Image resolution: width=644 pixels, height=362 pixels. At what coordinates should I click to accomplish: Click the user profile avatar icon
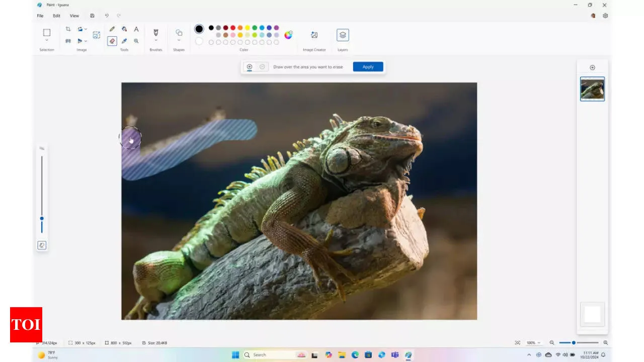coord(593,16)
